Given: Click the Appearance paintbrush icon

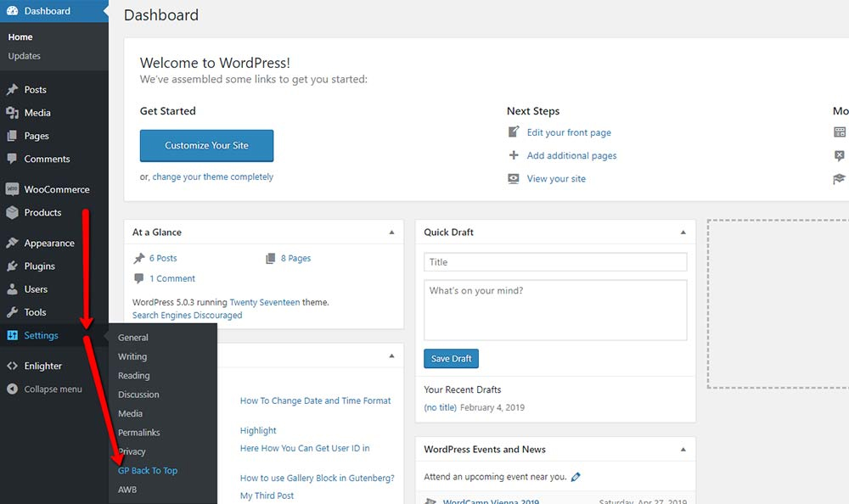Looking at the screenshot, I should [12, 243].
